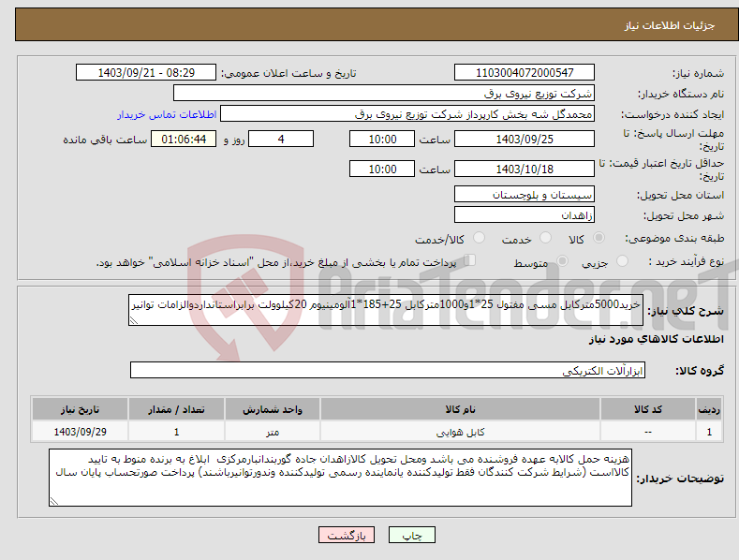
Task: Click response deadline date 1403/09/25
Action: (525, 139)
